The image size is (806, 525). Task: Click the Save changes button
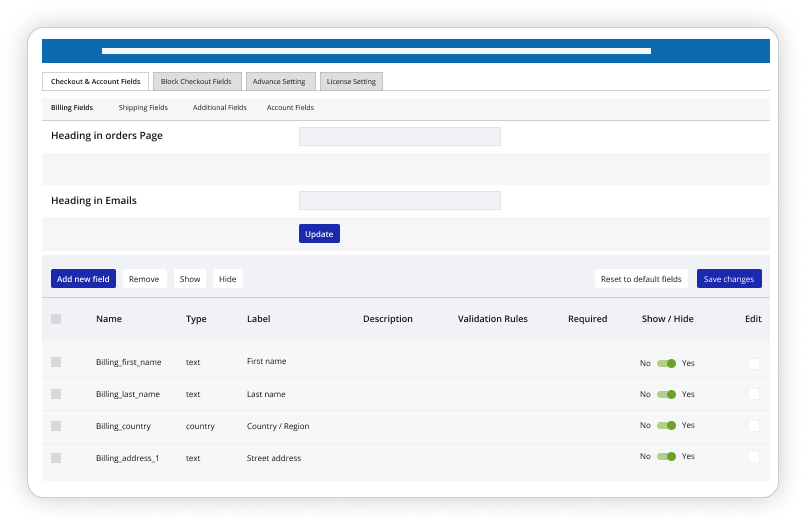(x=729, y=279)
